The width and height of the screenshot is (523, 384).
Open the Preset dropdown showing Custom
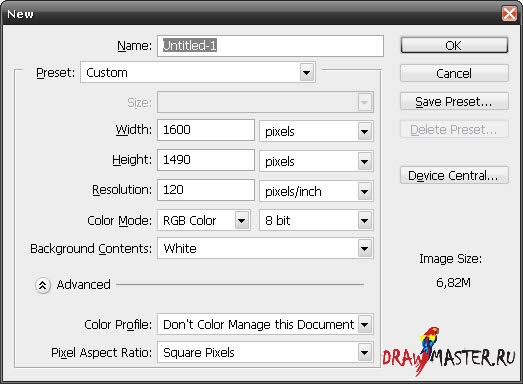point(198,72)
